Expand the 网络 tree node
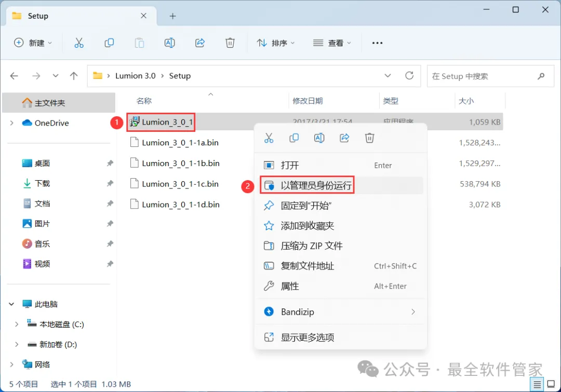 click(x=12, y=364)
